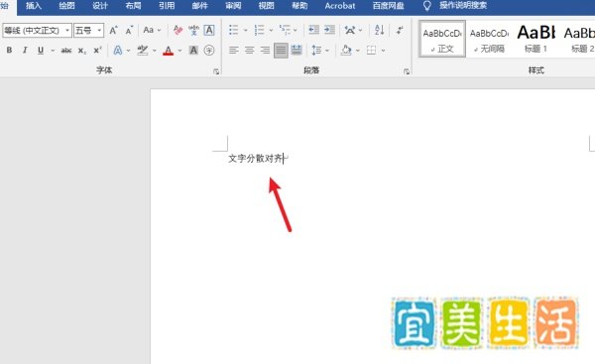Image resolution: width=595 pixels, height=364 pixels.
Task: Start a bulleted list
Action: (234, 30)
